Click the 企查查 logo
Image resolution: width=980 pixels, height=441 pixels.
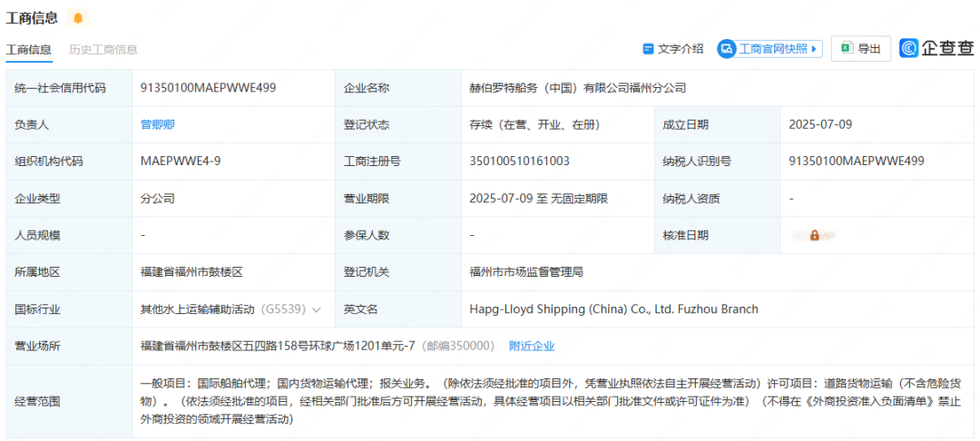pyautogui.click(x=936, y=48)
